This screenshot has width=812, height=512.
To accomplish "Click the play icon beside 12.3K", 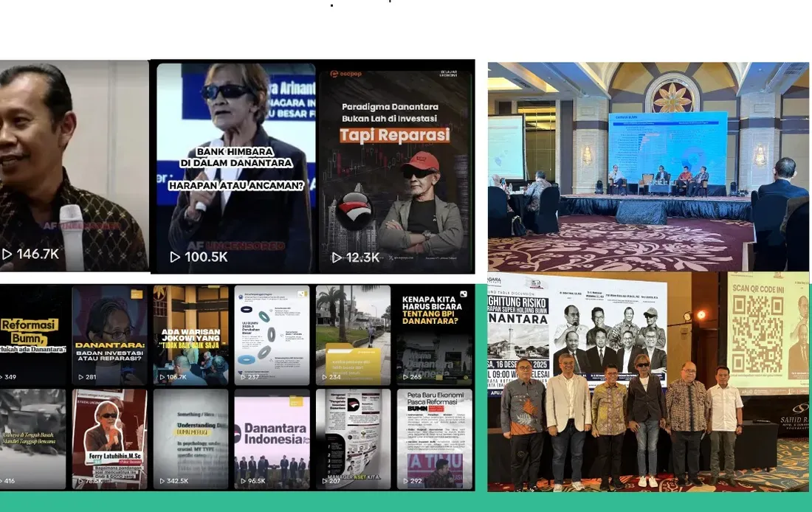I will point(336,257).
